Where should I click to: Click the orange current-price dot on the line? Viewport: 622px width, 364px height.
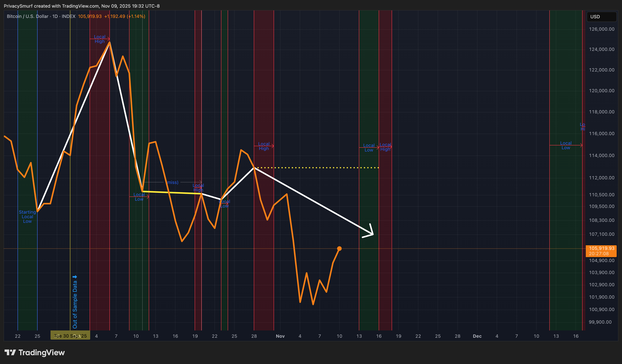(x=339, y=248)
